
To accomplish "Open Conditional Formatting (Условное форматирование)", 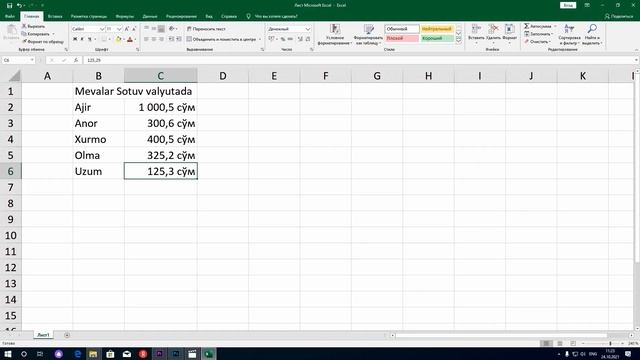I will click(335, 34).
